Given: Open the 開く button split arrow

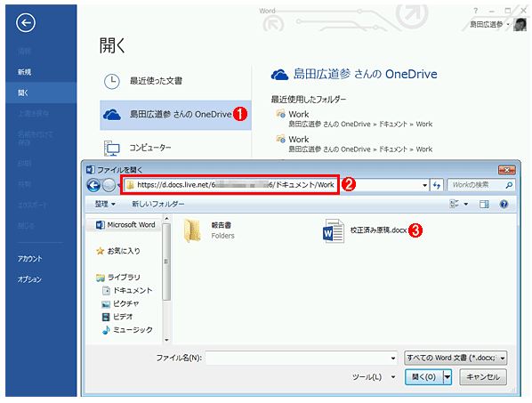Looking at the screenshot, I should [447, 376].
